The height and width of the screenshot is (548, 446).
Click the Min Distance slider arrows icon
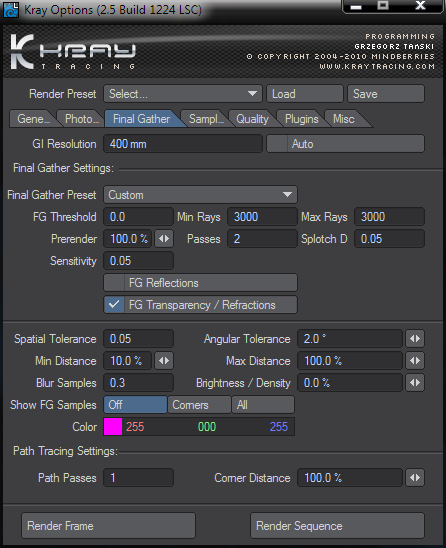[x=164, y=361]
